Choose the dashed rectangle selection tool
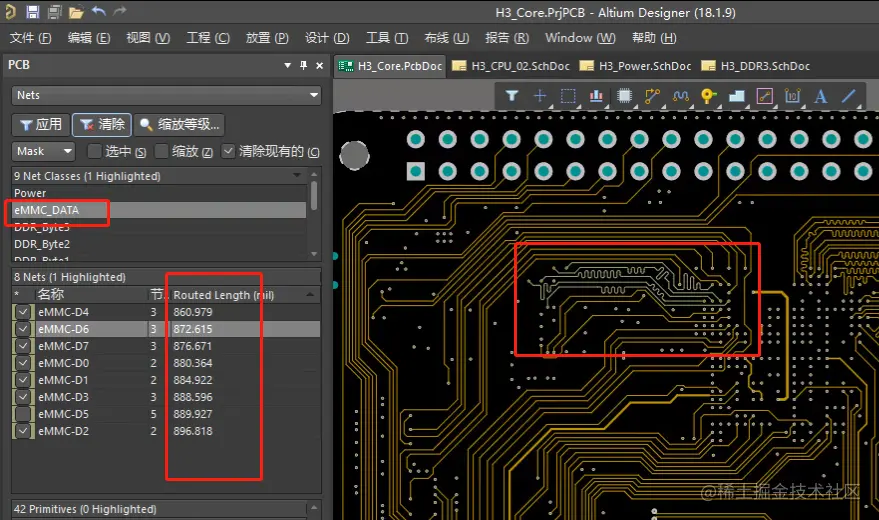Screen dimensions: 879x520 [x=568, y=96]
